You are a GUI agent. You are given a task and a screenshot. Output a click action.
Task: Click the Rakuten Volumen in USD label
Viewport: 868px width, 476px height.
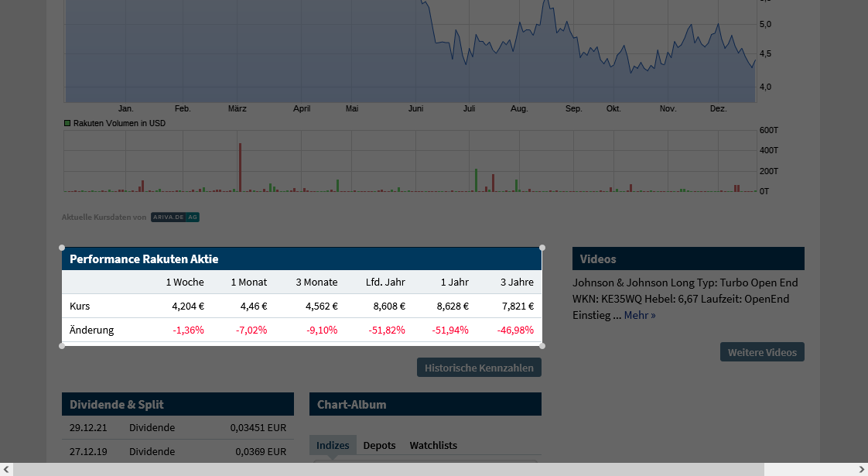pos(119,123)
